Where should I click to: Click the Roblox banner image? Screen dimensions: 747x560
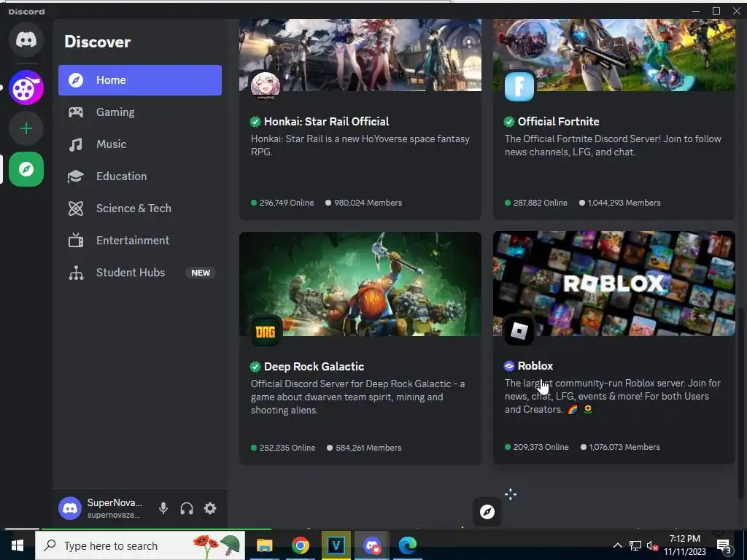614,284
